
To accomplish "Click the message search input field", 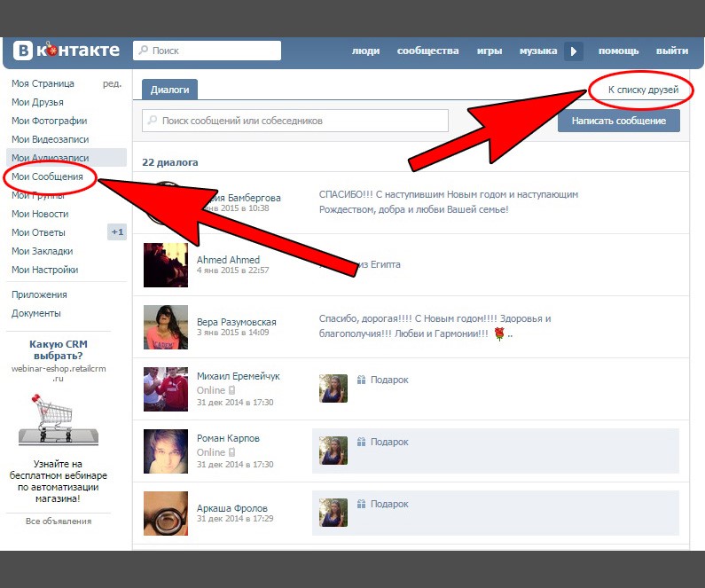I will tap(295, 121).
